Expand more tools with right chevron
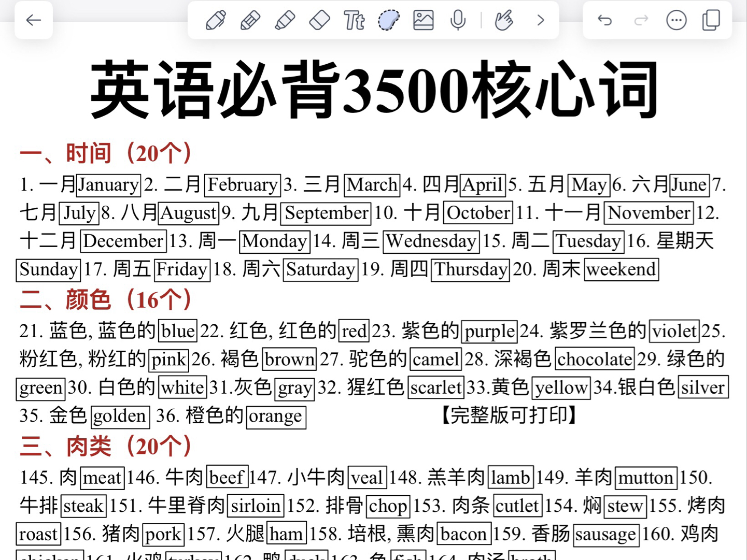 pyautogui.click(x=541, y=21)
